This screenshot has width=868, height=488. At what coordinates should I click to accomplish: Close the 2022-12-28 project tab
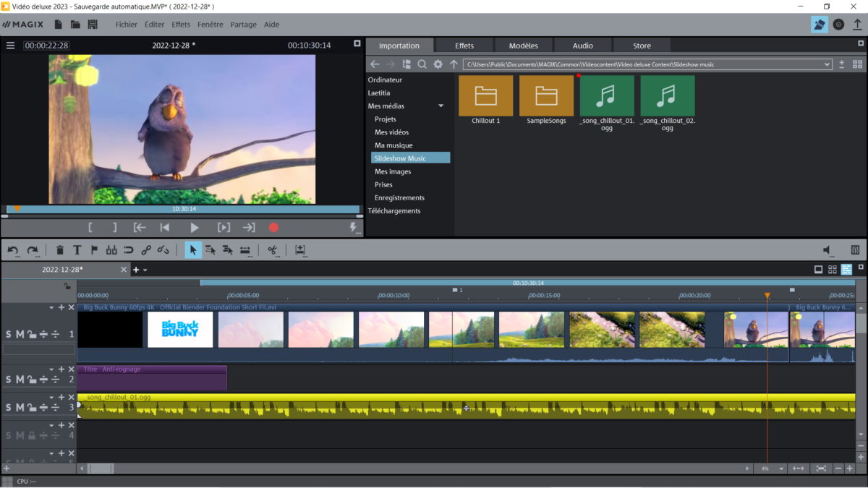[124, 270]
